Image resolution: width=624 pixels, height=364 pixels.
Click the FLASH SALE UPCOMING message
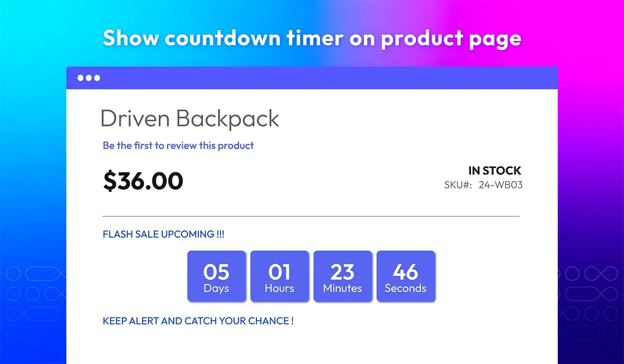tap(164, 235)
